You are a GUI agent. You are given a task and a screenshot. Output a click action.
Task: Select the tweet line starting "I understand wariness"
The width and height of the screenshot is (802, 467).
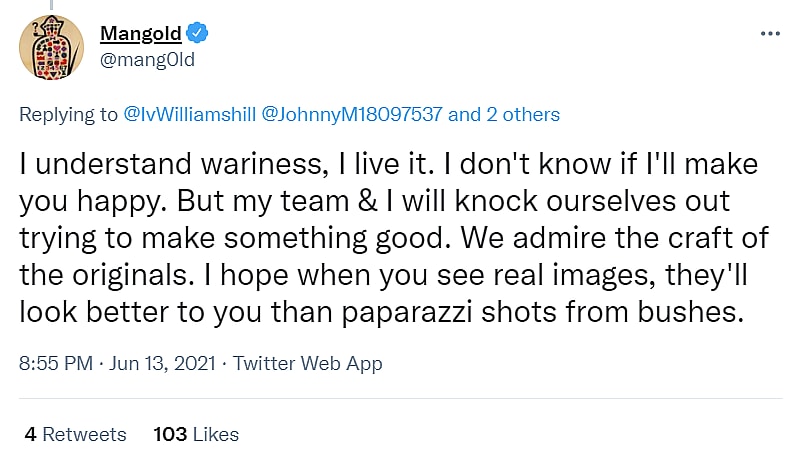389,163
